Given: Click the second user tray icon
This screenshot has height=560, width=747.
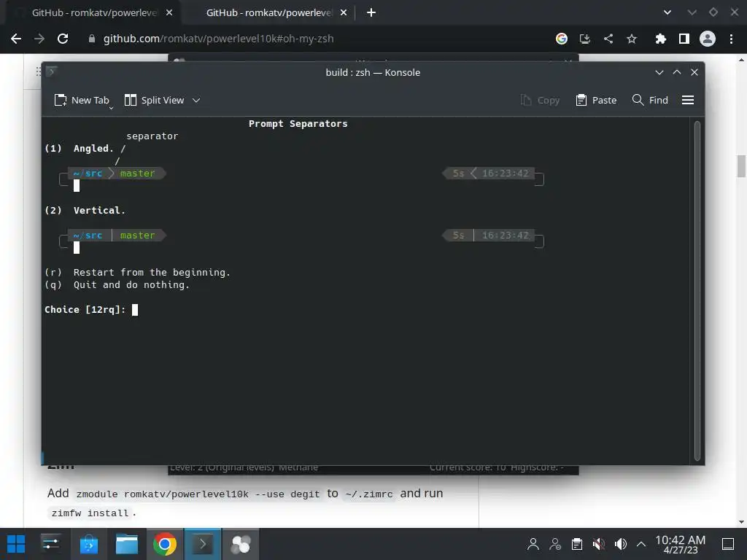Looking at the screenshot, I should pyautogui.click(x=555, y=544).
